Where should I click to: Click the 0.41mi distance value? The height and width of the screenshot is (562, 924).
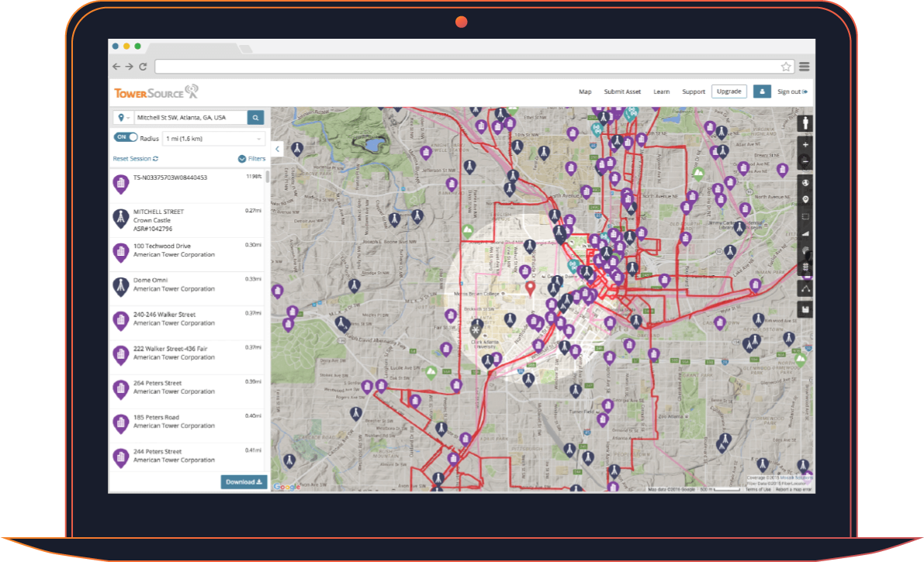click(x=254, y=450)
